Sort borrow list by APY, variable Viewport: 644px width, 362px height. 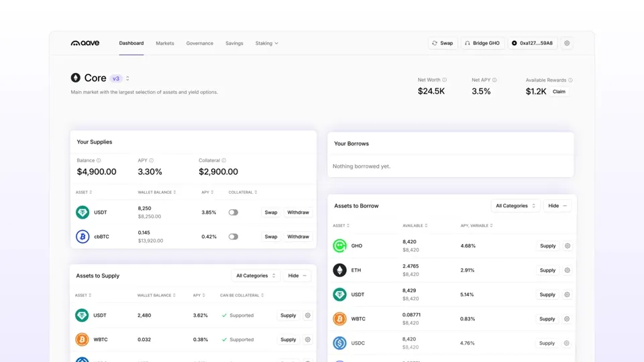[476, 226]
